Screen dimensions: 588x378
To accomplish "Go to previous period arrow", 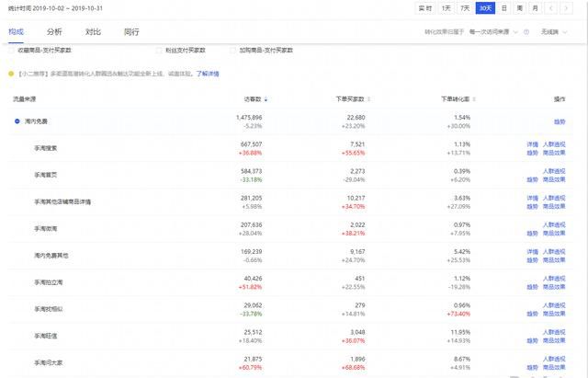I will pyautogui.click(x=551, y=8).
